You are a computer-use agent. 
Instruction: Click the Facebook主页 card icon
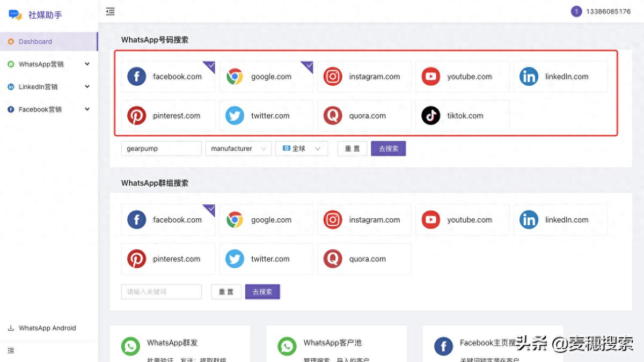(443, 346)
